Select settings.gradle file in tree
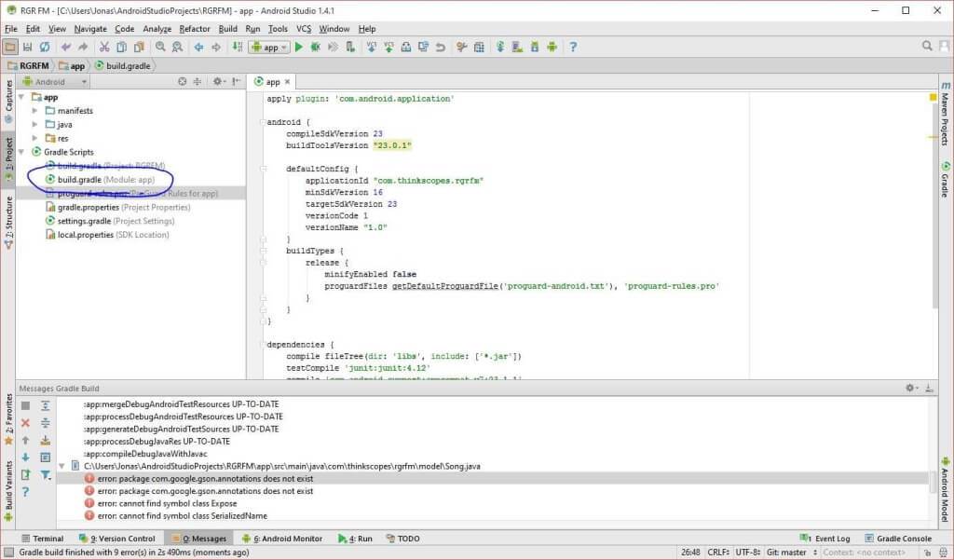Screen dimensions: 954x560 110,221
